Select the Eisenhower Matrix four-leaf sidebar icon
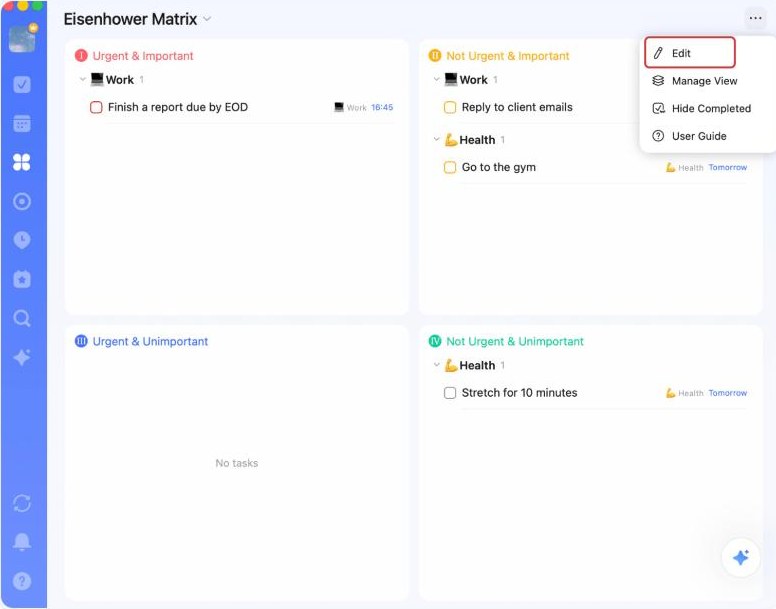 click(22, 162)
